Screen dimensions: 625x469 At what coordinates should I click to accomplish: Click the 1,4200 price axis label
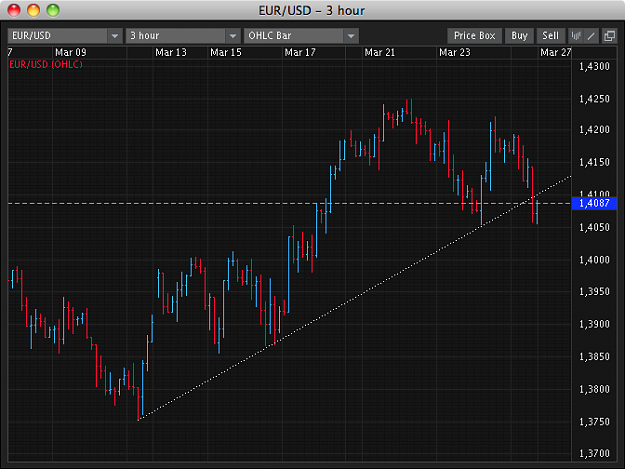(594, 130)
